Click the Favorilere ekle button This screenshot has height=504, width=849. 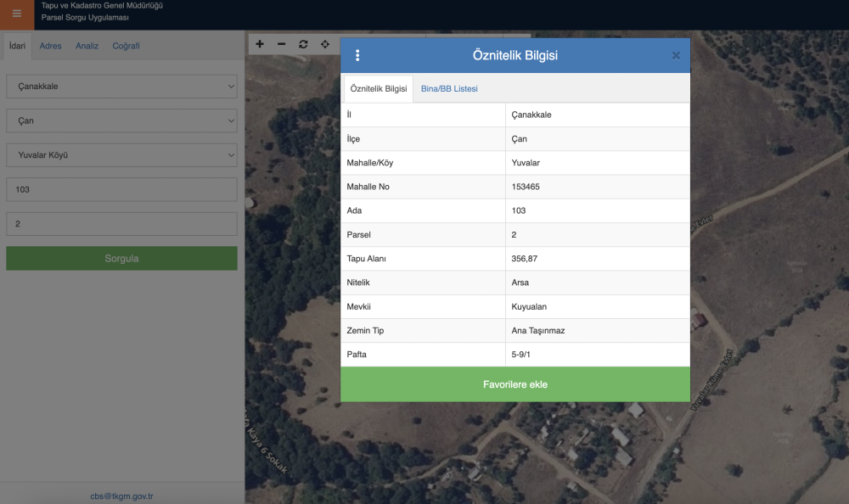[515, 384]
